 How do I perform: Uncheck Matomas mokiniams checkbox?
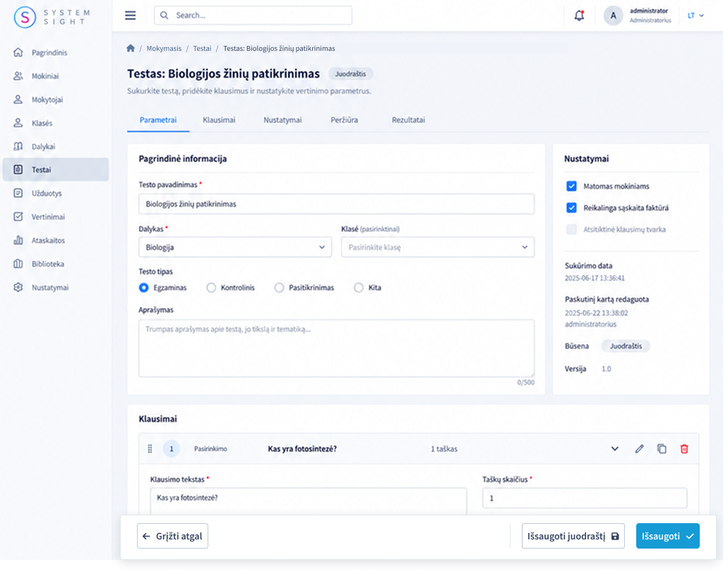[571, 186]
